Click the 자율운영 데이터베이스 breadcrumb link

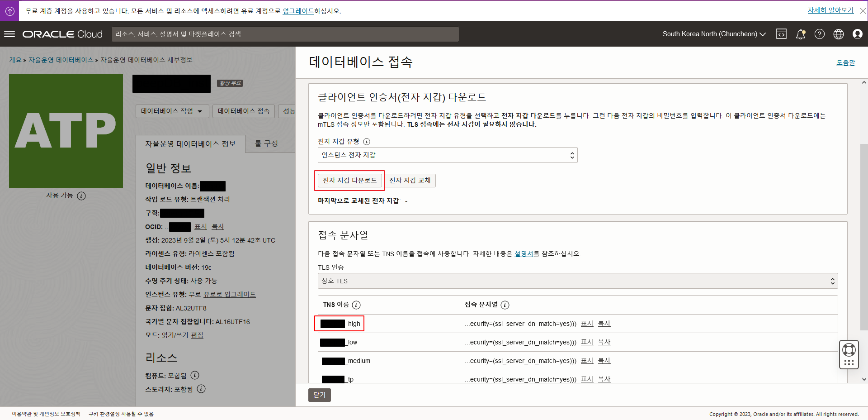pos(61,60)
